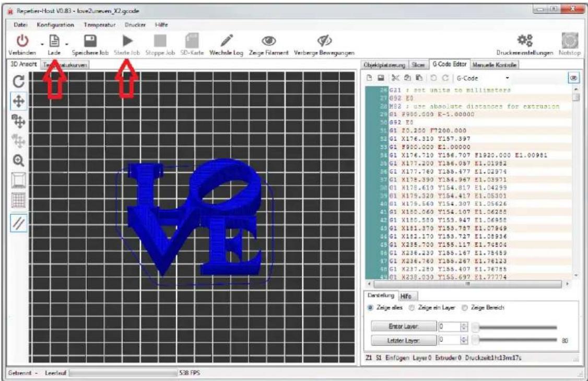Increment the Erster Layer spinner

(x=464, y=325)
